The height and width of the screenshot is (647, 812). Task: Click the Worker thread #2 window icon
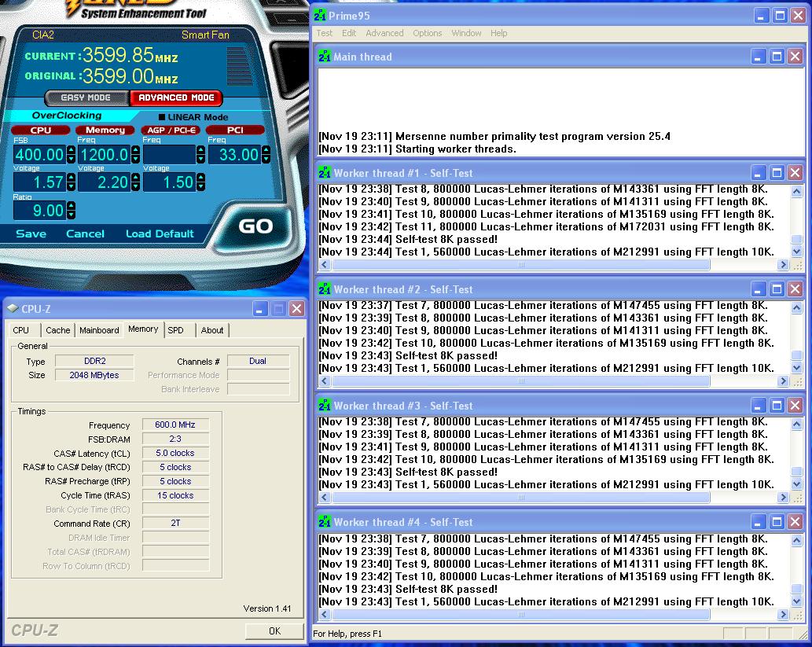point(325,289)
